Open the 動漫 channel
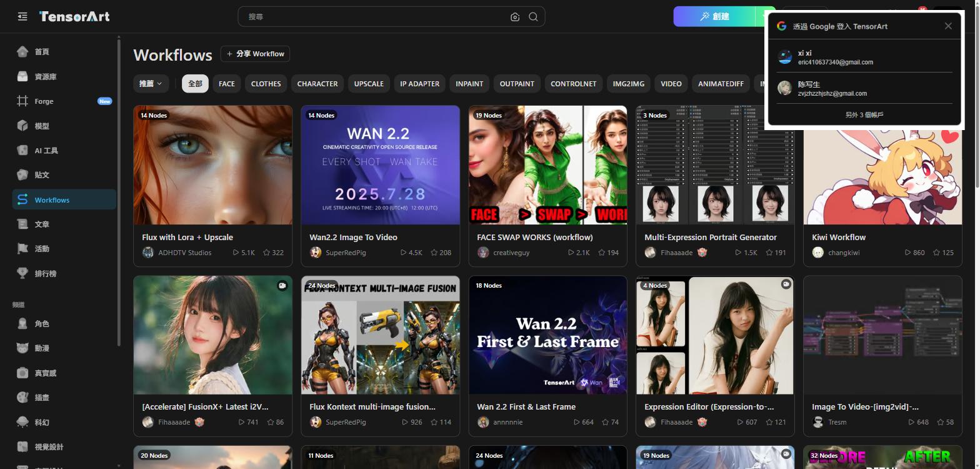This screenshot has height=469, width=980. (x=64, y=348)
